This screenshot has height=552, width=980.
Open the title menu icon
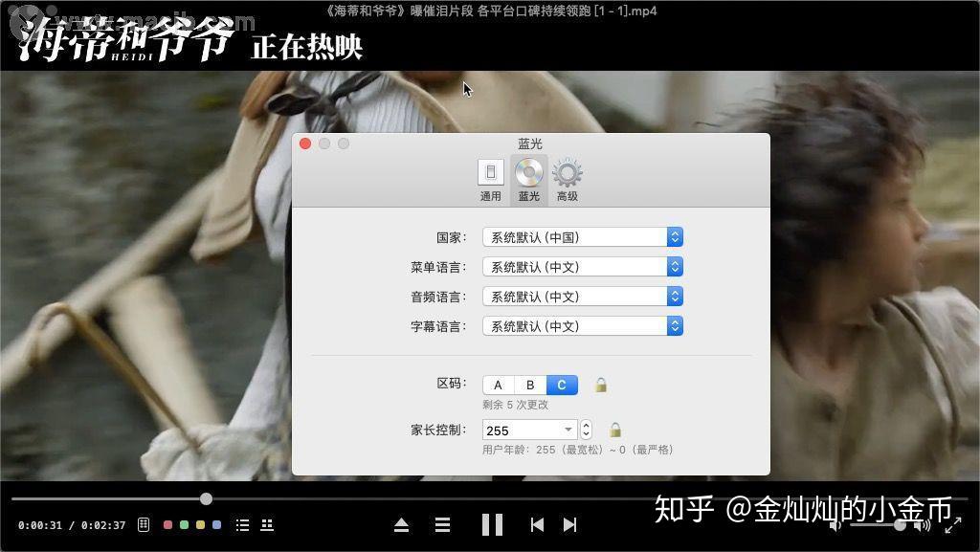pos(266,524)
